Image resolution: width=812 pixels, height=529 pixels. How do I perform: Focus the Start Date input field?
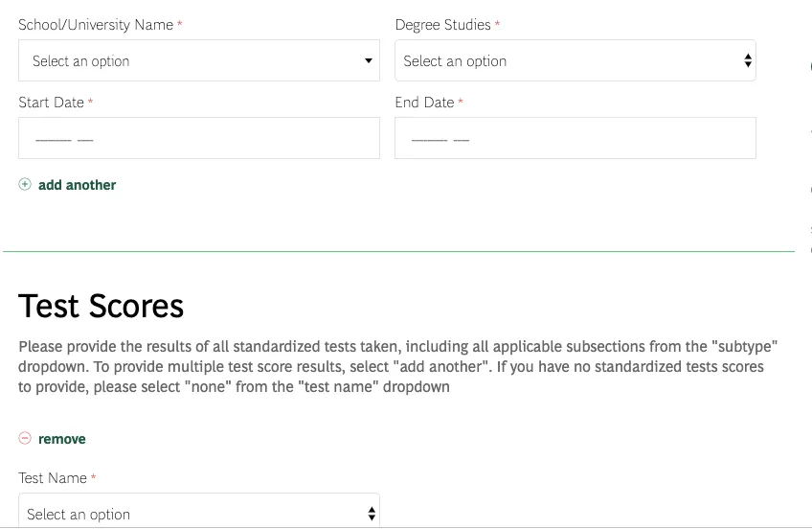point(199,138)
